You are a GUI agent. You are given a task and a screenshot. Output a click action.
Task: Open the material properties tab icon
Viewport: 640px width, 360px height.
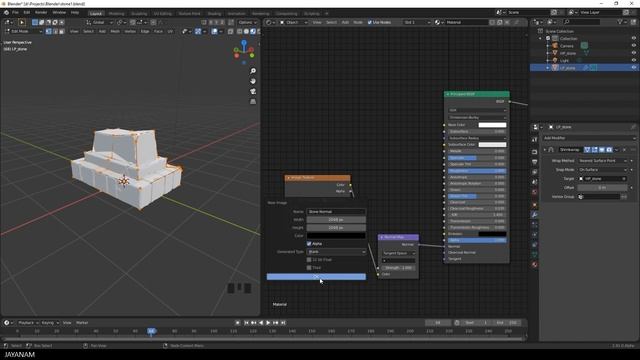(535, 264)
